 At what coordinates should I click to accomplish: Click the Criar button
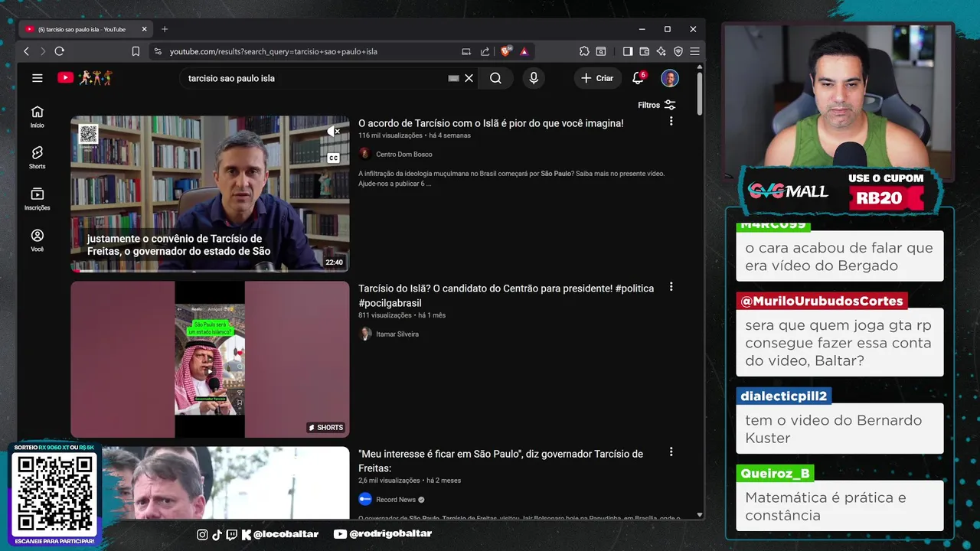click(x=597, y=78)
